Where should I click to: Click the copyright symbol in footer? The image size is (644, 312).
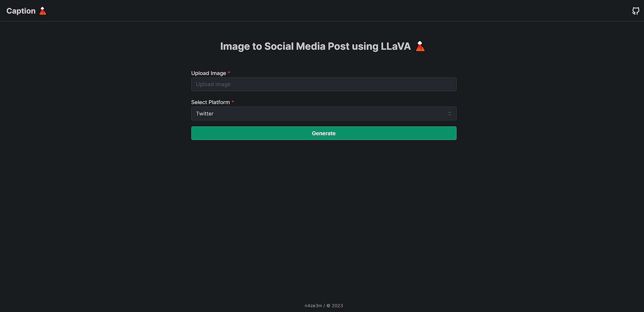pyautogui.click(x=328, y=306)
